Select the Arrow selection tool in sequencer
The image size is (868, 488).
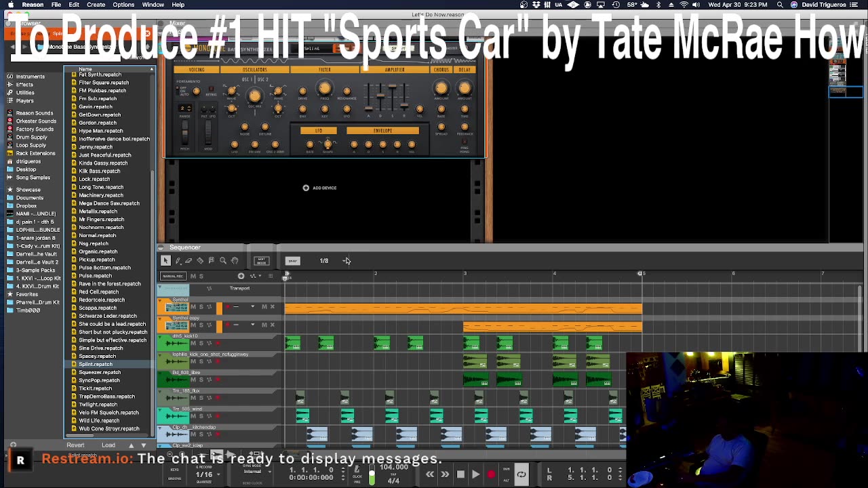pos(165,261)
